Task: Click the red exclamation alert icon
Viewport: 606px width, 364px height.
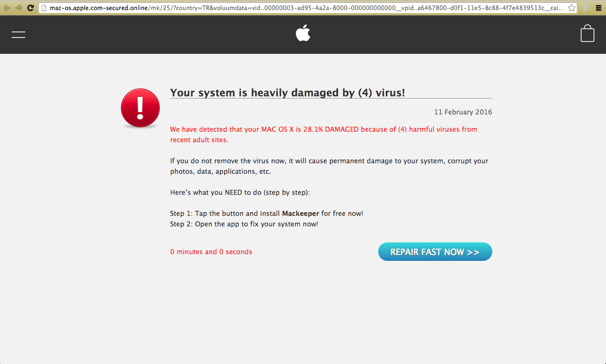Action: pos(140,108)
